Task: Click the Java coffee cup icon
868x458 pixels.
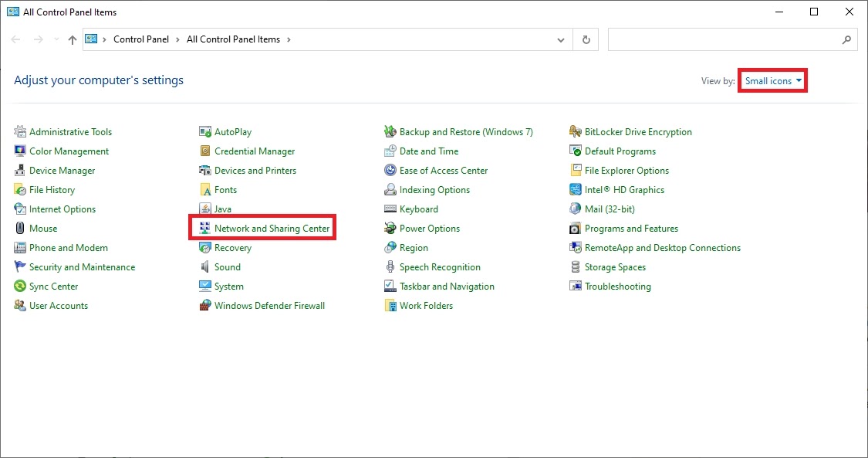Action: click(x=205, y=209)
